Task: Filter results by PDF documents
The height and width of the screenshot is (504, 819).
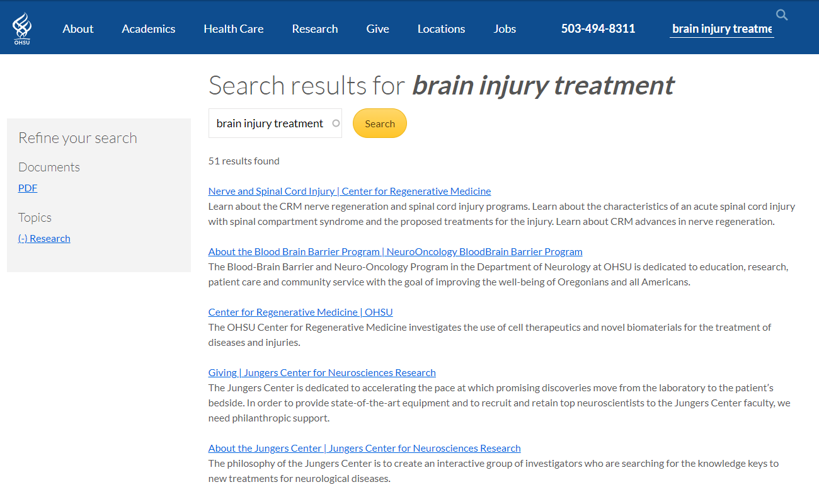Action: tap(28, 188)
